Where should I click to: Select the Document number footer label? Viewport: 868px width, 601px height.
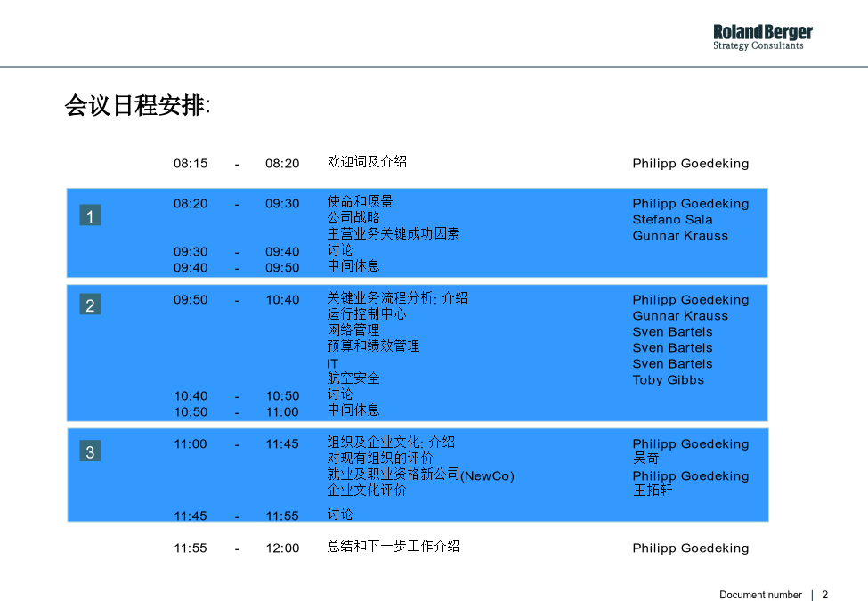coord(760,595)
